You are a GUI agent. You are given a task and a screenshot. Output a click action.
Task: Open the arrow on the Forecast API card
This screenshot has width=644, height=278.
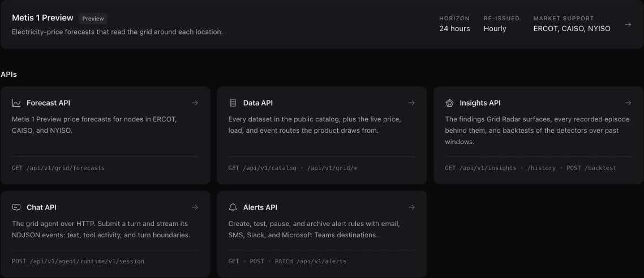pyautogui.click(x=195, y=103)
